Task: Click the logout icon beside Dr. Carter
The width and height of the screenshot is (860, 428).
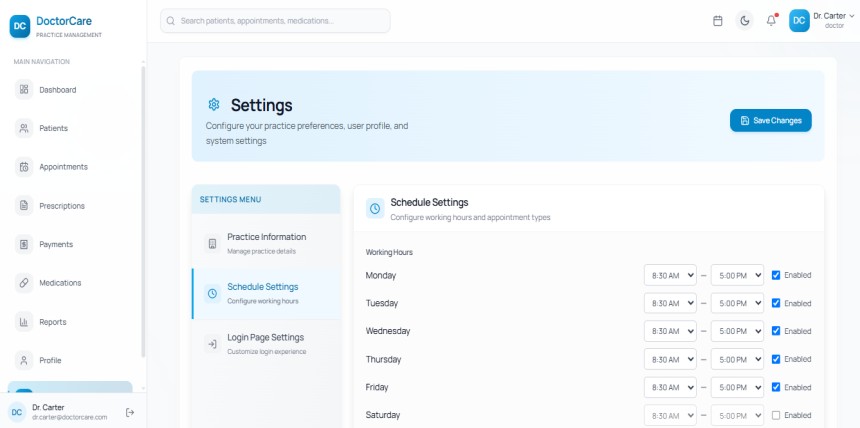Action: (130, 412)
